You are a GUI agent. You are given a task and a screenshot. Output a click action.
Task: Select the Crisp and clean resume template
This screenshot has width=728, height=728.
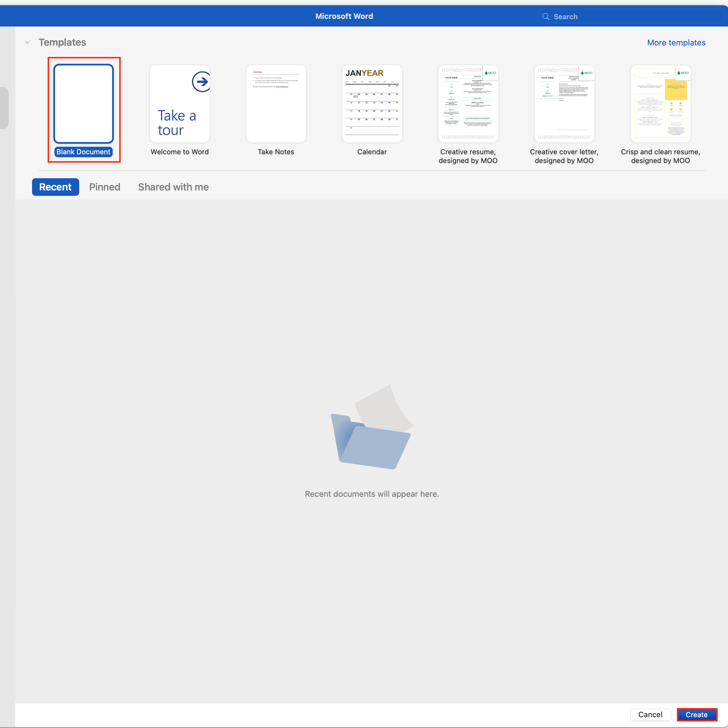point(660,104)
